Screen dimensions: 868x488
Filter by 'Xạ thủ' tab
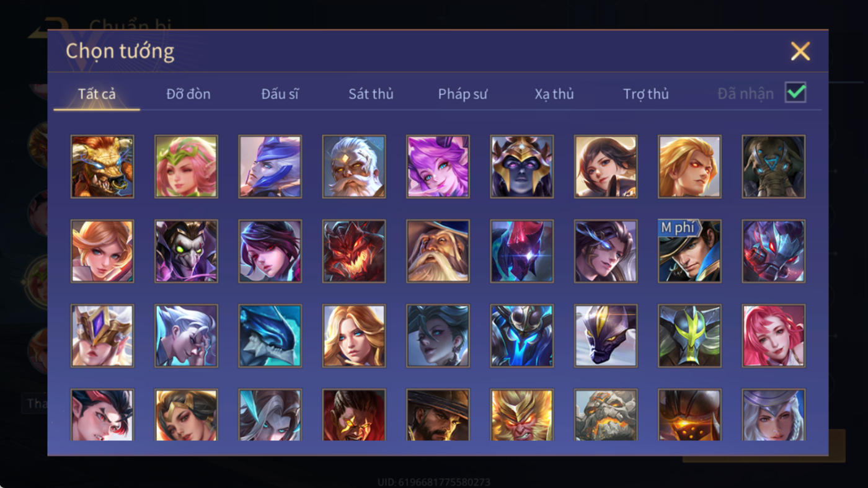tap(554, 94)
